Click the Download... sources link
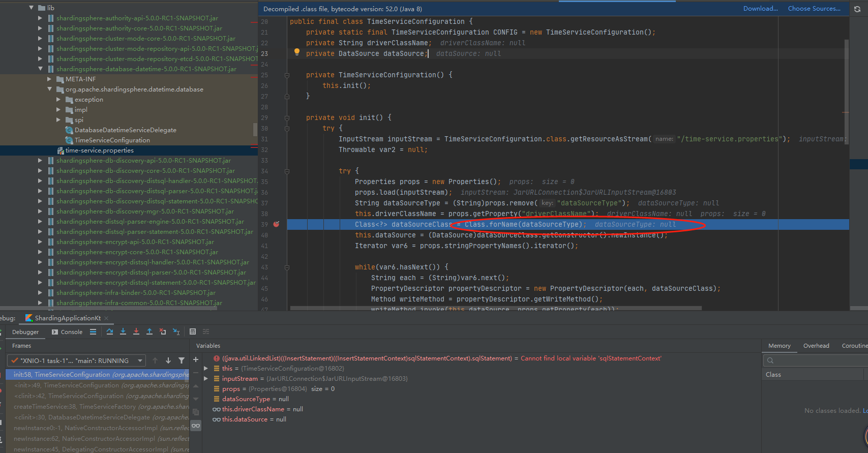 [x=761, y=9]
